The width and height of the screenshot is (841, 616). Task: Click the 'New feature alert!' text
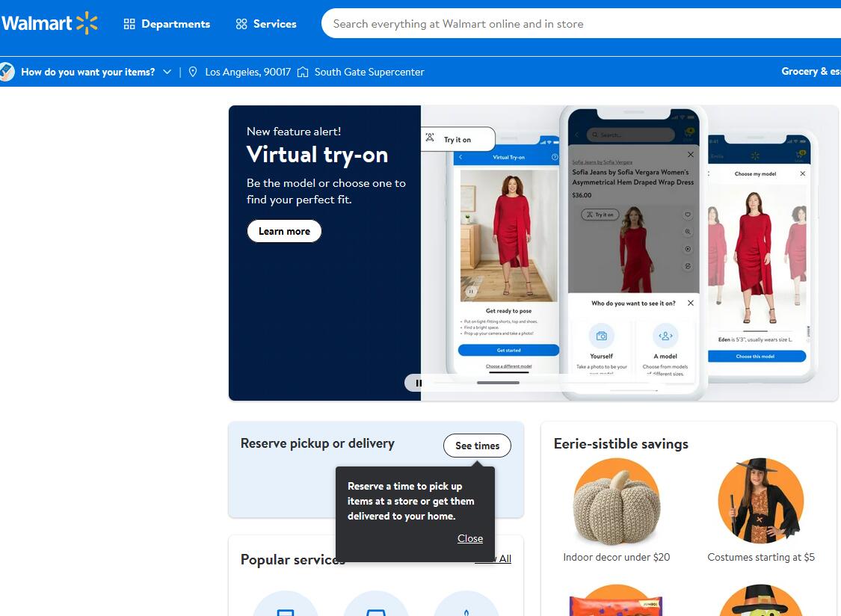pyautogui.click(x=293, y=132)
